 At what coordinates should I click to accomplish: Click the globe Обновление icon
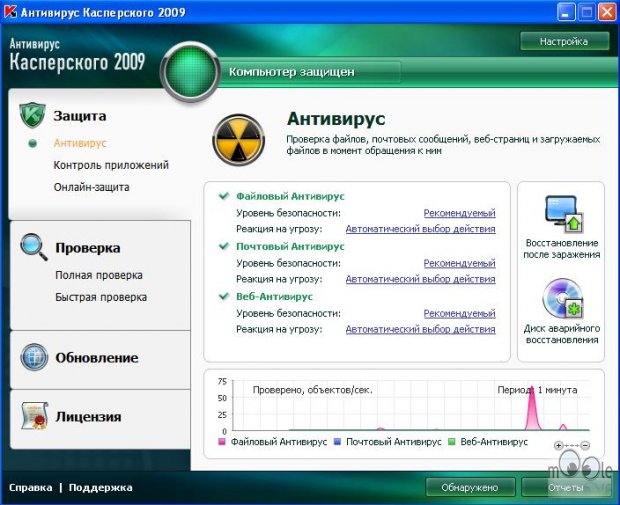pos(33,357)
